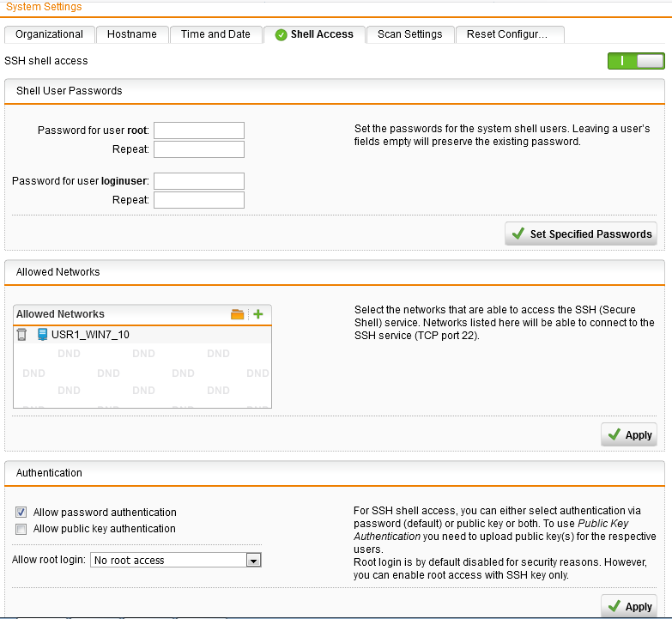Click the Repeat field for loginuser password
This screenshot has height=619, width=672.
(x=198, y=200)
